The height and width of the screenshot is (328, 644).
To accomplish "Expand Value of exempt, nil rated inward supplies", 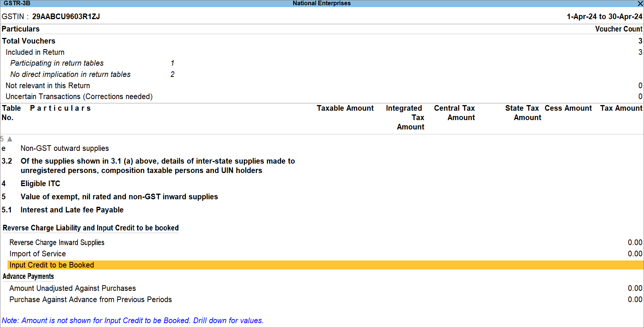I will [119, 197].
